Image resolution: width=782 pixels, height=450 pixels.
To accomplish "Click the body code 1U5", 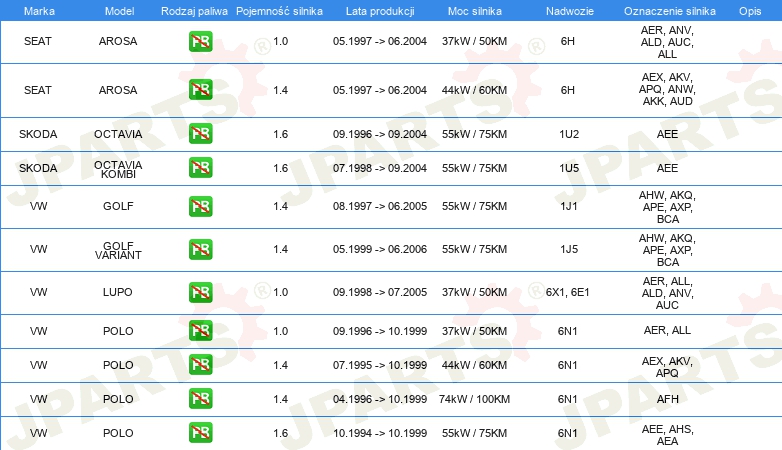I will tap(569, 168).
